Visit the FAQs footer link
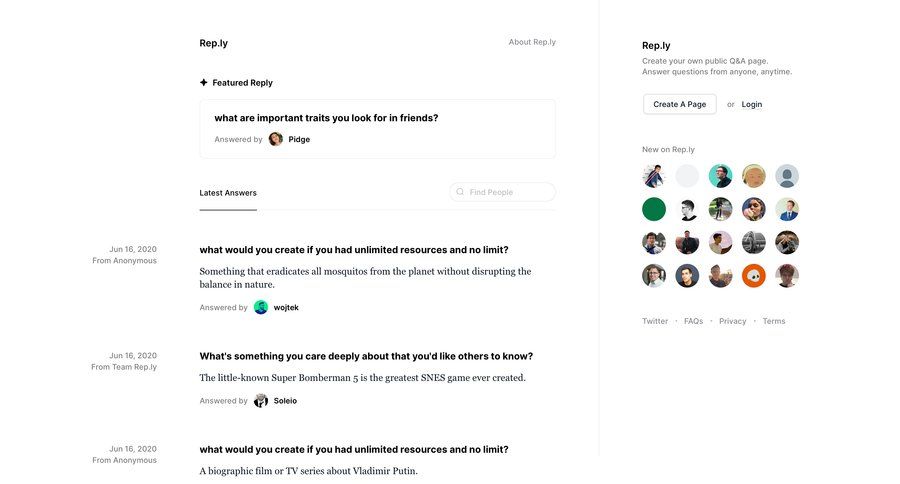The height and width of the screenshot is (484, 900). coord(693,321)
